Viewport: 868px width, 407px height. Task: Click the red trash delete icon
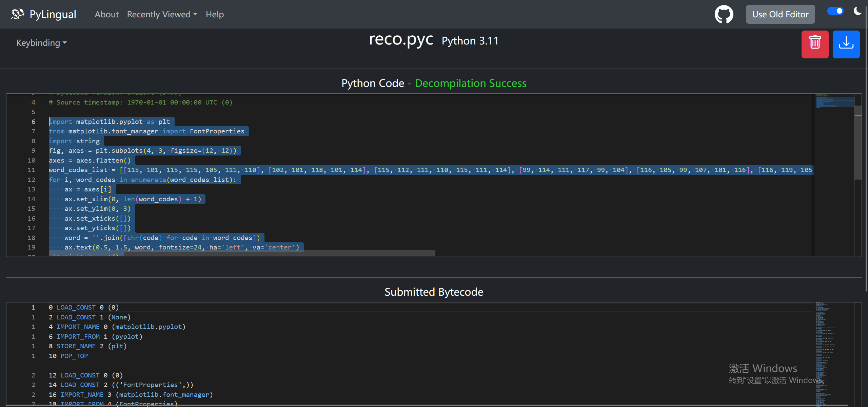815,44
